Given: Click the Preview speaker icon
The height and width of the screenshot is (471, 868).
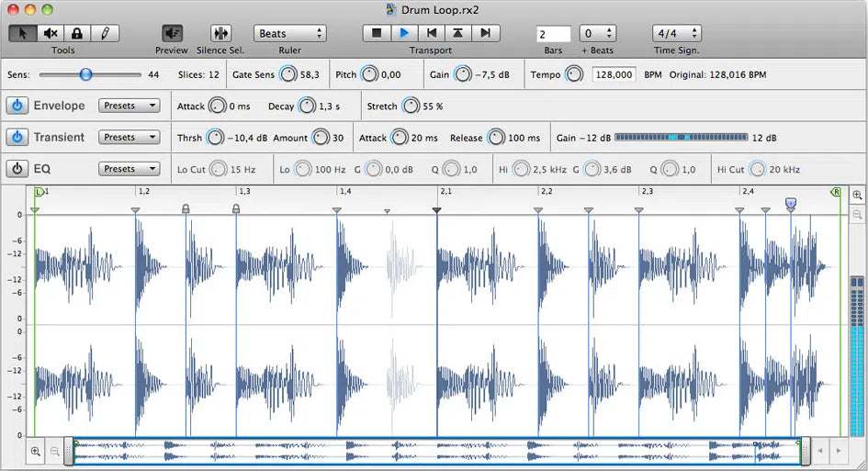Looking at the screenshot, I should pos(172,34).
